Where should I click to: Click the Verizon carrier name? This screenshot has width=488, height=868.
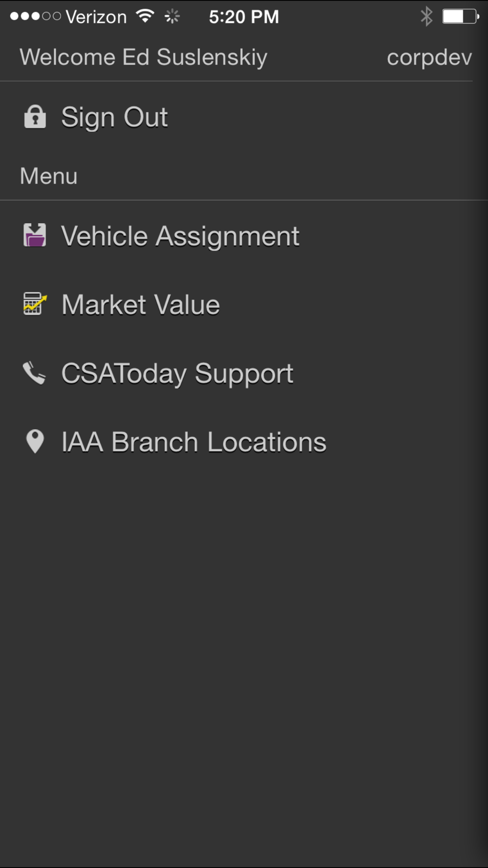click(x=96, y=17)
